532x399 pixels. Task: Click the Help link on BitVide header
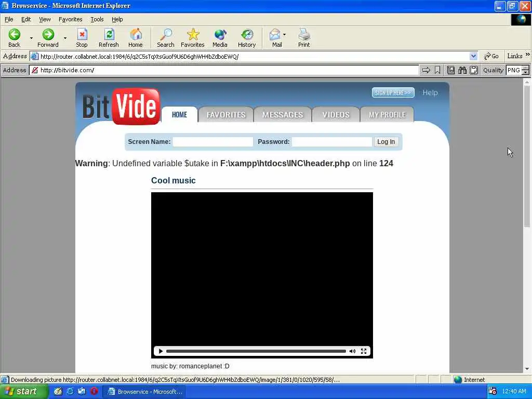[x=430, y=92]
